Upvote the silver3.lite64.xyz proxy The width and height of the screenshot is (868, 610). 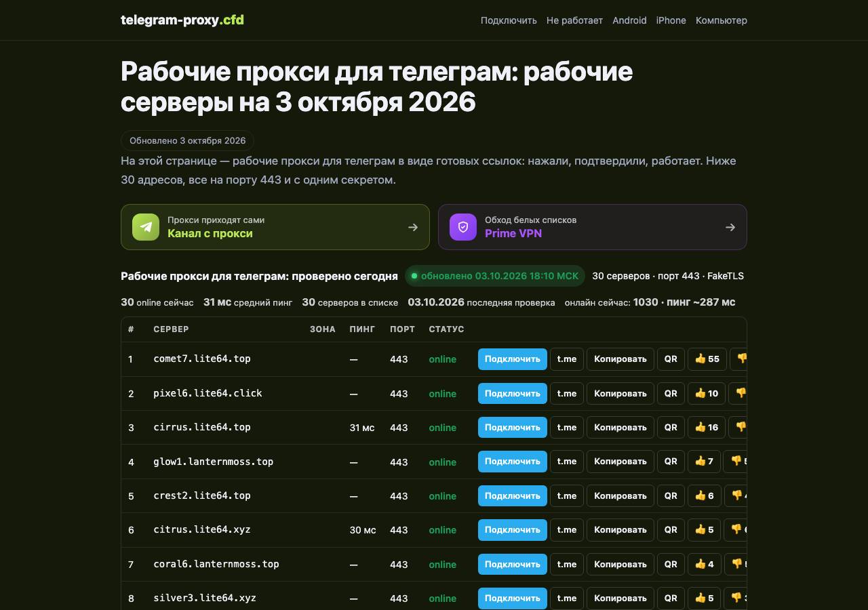point(705,598)
